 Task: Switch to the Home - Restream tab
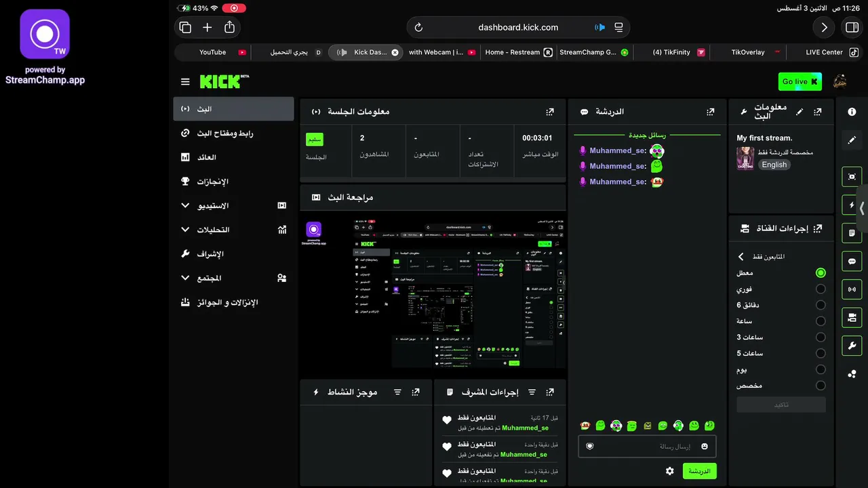519,52
